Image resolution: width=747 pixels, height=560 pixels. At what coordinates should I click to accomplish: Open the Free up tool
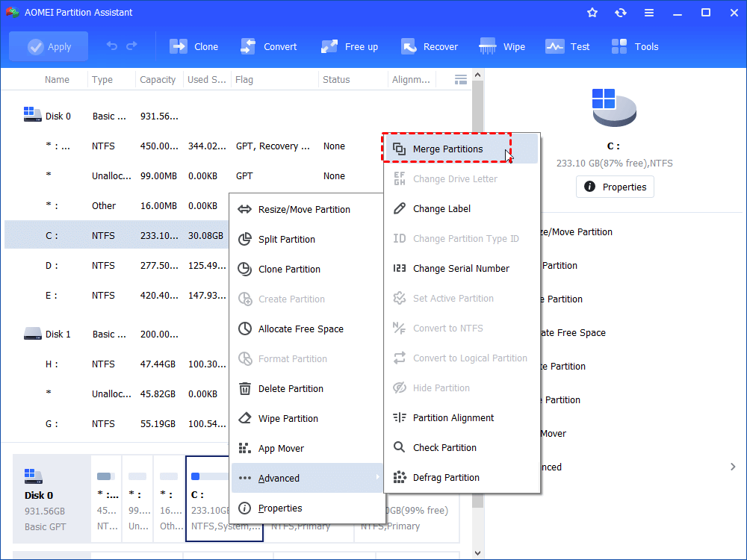tap(349, 46)
